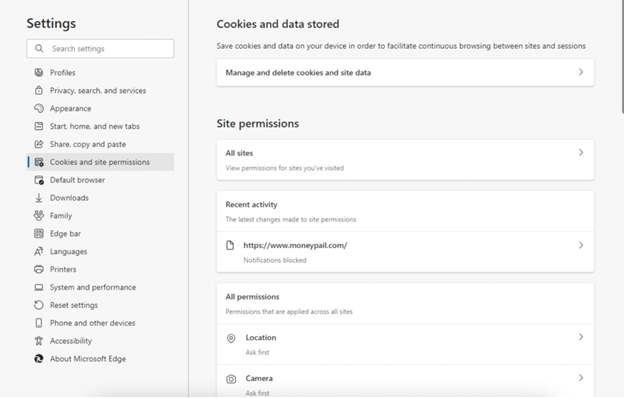The height and width of the screenshot is (398, 624).
Task: Click the Start, home, new tabs icon
Action: [x=39, y=126]
